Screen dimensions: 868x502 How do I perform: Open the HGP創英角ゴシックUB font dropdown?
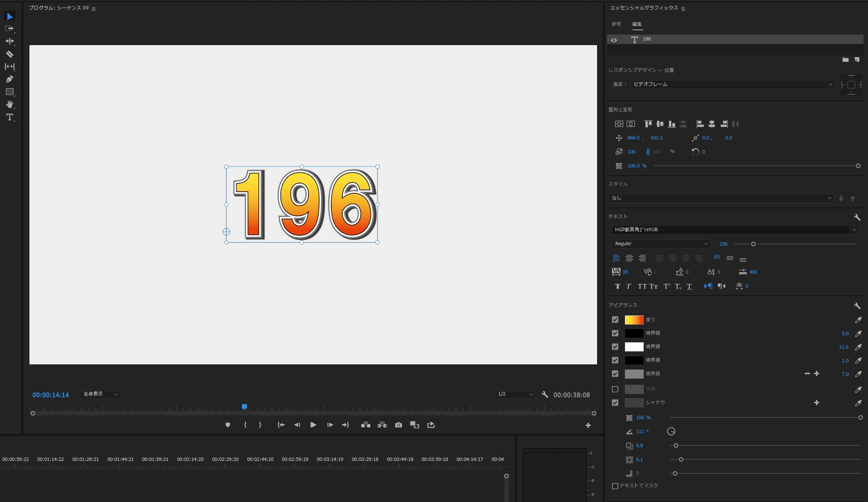(x=854, y=230)
